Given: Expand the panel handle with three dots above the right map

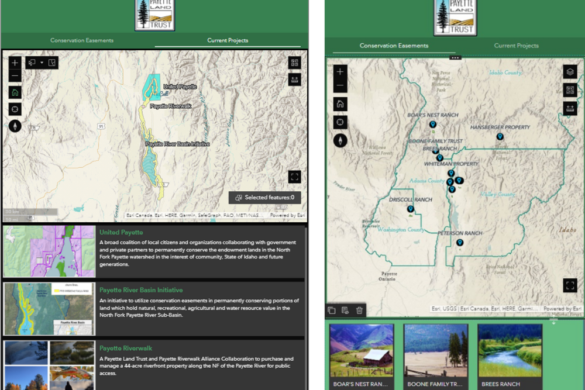Looking at the screenshot, I should pyautogui.click(x=455, y=58).
